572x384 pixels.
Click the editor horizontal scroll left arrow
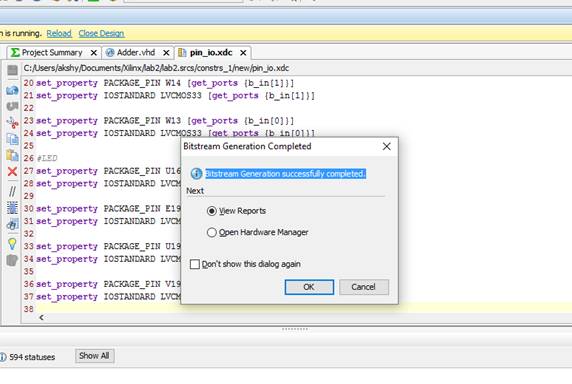point(41,317)
